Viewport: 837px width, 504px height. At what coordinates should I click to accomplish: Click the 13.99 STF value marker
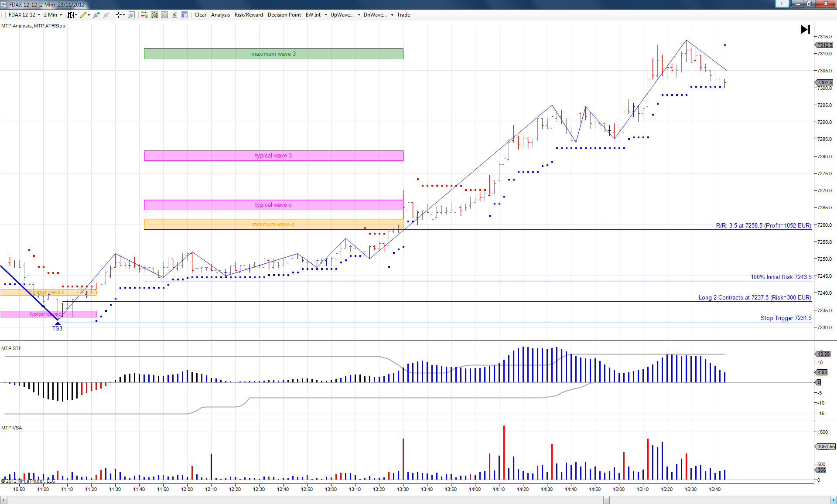coord(823,354)
